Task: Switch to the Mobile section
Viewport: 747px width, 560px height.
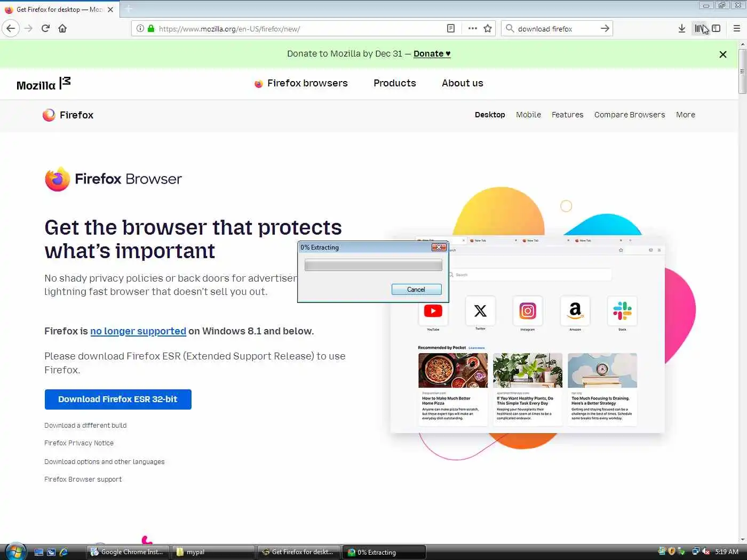Action: pyautogui.click(x=528, y=115)
